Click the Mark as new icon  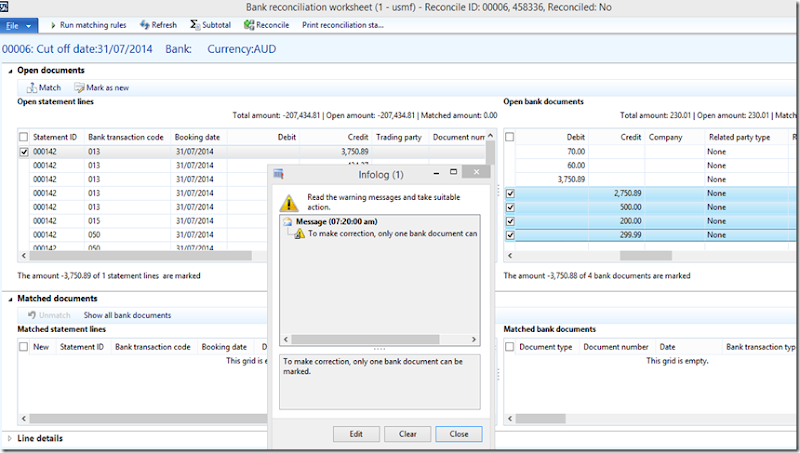click(79, 88)
